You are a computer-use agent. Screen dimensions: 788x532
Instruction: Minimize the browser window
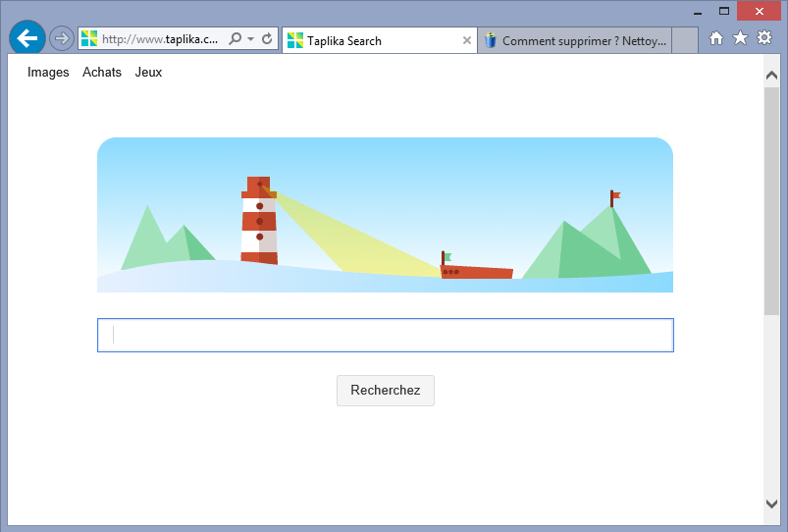698,12
